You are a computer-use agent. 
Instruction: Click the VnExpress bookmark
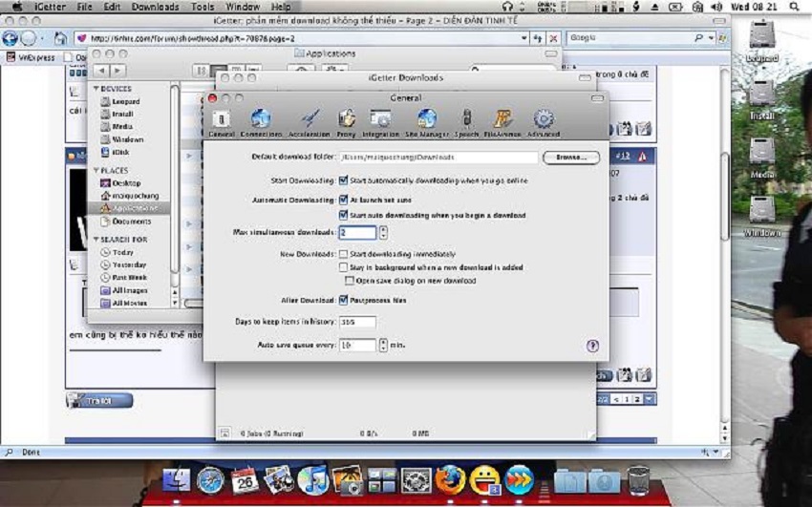click(31, 57)
